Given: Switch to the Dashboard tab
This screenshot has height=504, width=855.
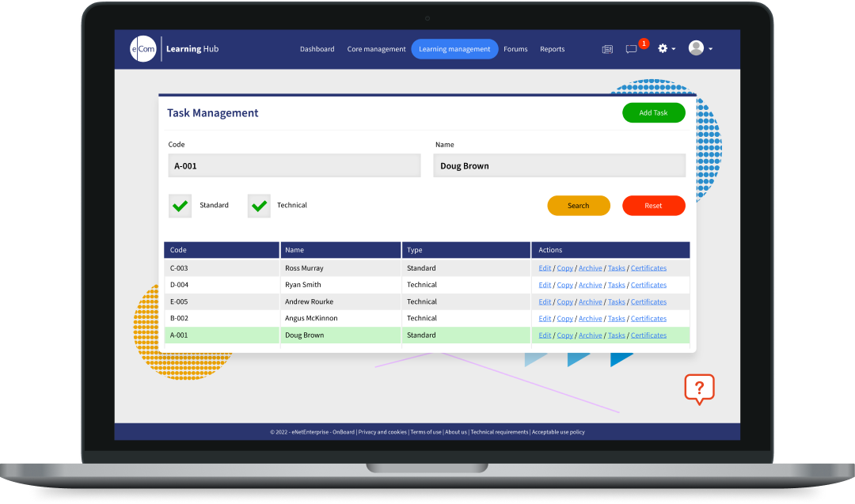Looking at the screenshot, I should (317, 48).
